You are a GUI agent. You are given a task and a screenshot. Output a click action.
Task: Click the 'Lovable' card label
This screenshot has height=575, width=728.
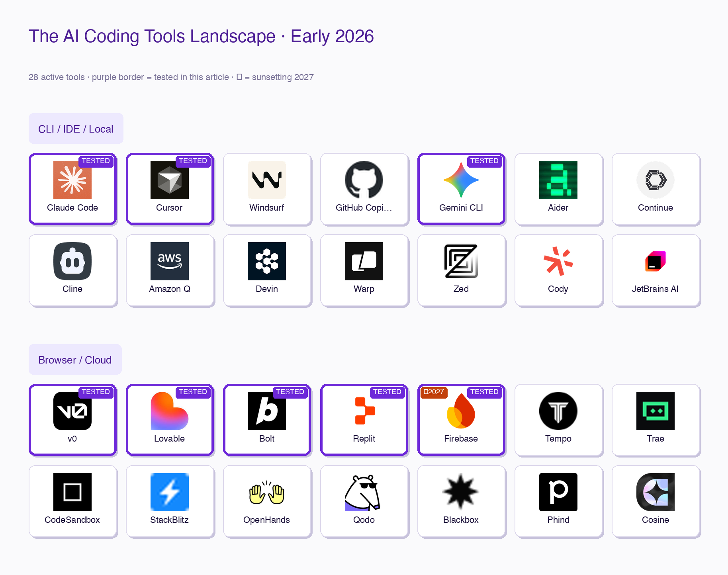(x=170, y=438)
